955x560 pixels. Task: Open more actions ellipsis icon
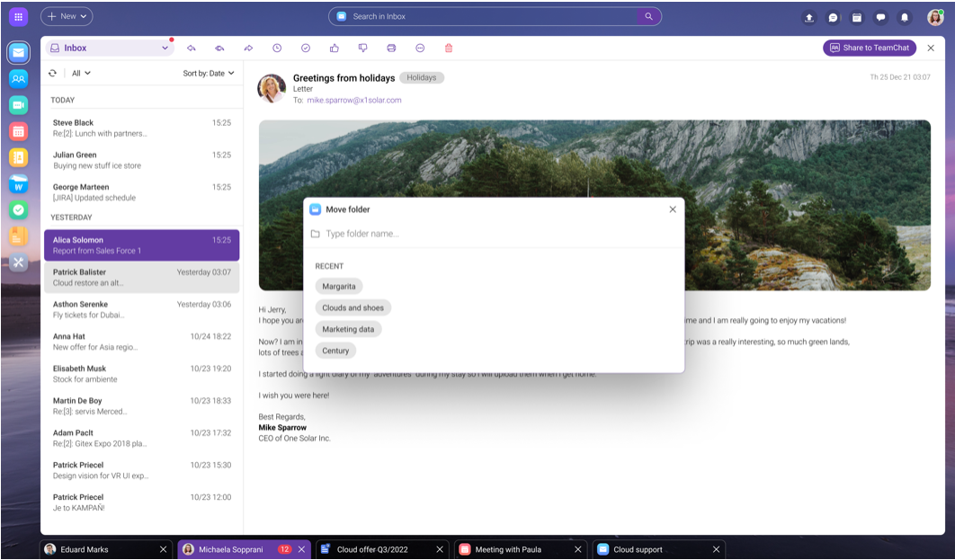tap(420, 48)
